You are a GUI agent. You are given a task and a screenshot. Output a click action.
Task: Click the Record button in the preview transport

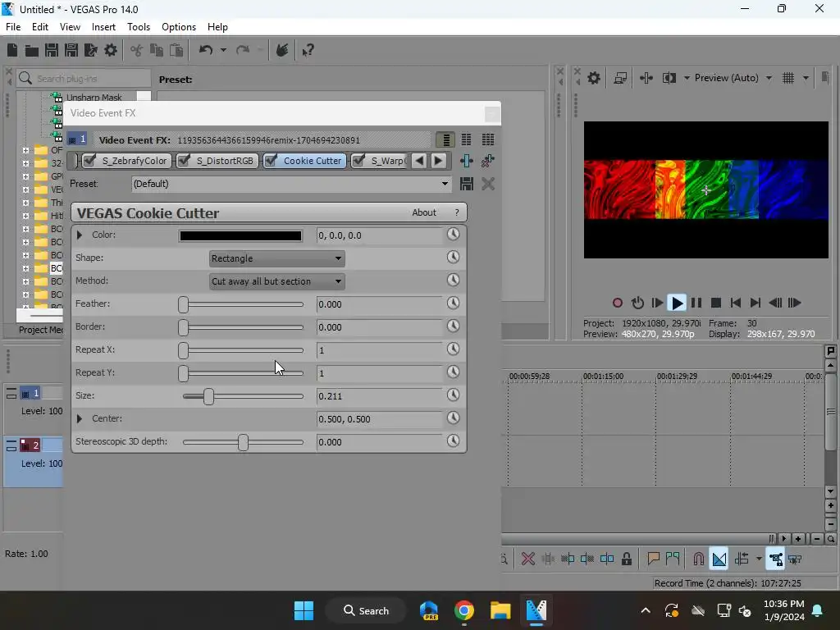tap(617, 303)
